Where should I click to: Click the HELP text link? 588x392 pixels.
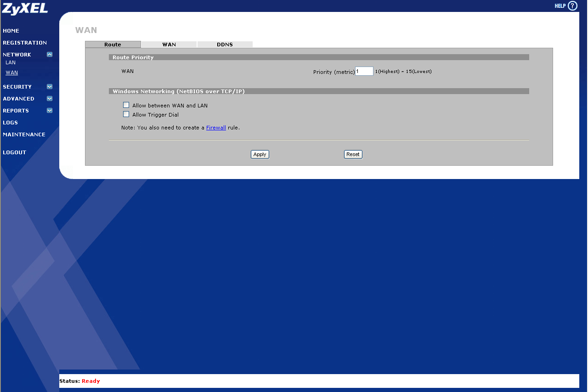point(560,6)
